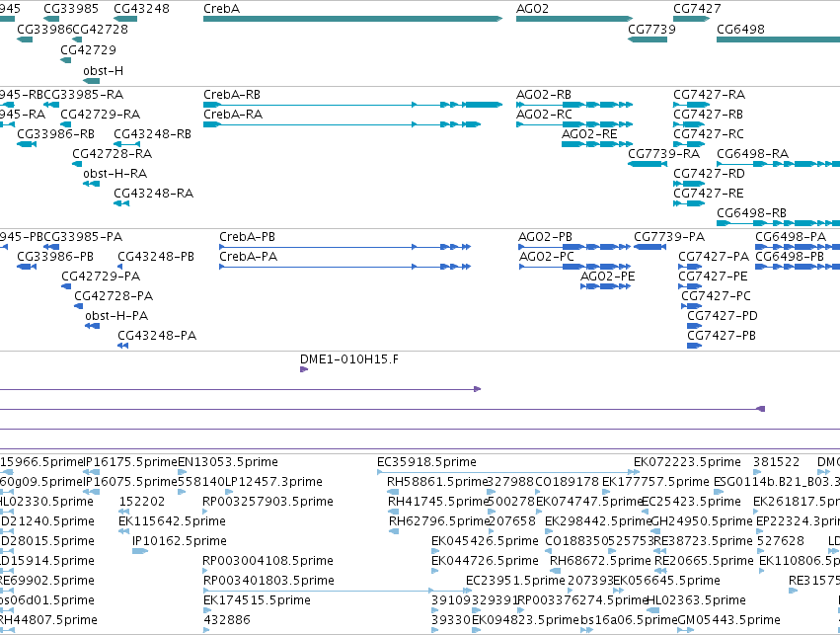Select the obst-H-PA protein label
Image resolution: width=840 pixels, height=635 pixels.
pyautogui.click(x=116, y=316)
